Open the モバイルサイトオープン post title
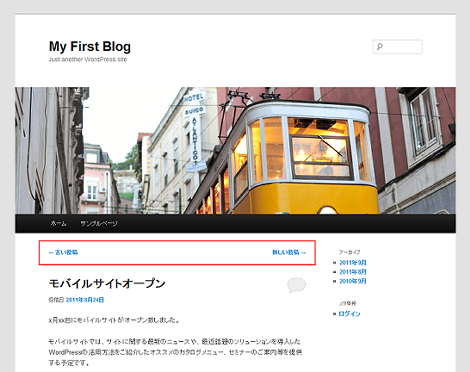The image size is (470, 372). (107, 284)
